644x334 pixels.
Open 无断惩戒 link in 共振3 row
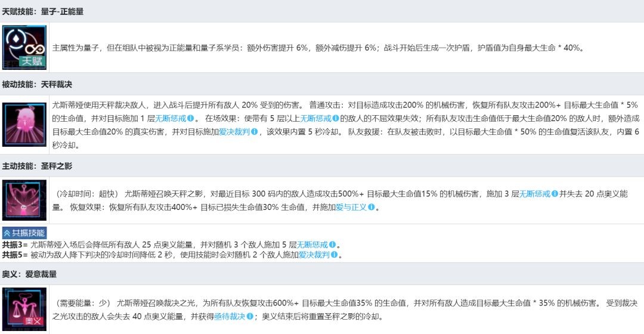click(x=312, y=245)
